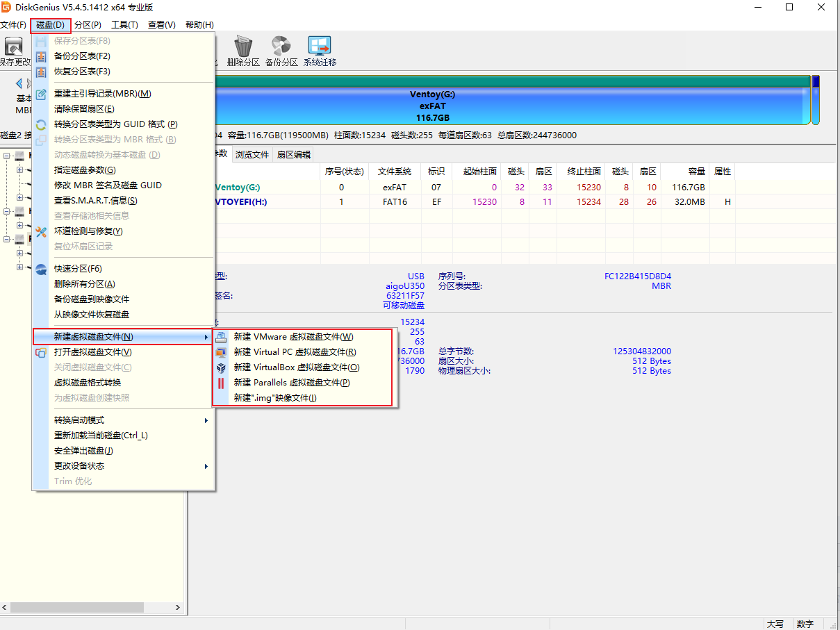Click the 备份分区 toolbar icon
Viewport: 840px width, 630px height.
click(x=281, y=47)
